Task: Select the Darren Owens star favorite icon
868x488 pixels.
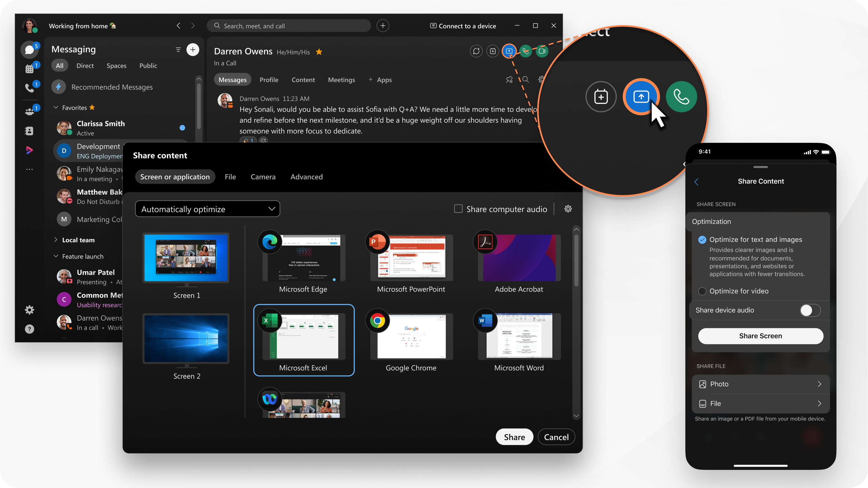Action: (321, 52)
